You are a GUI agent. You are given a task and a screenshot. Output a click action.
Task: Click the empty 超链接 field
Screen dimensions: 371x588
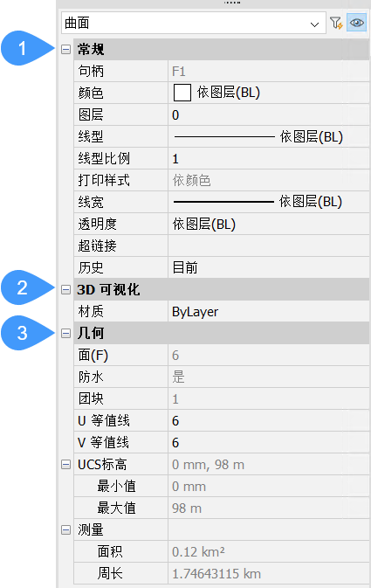tap(269, 246)
